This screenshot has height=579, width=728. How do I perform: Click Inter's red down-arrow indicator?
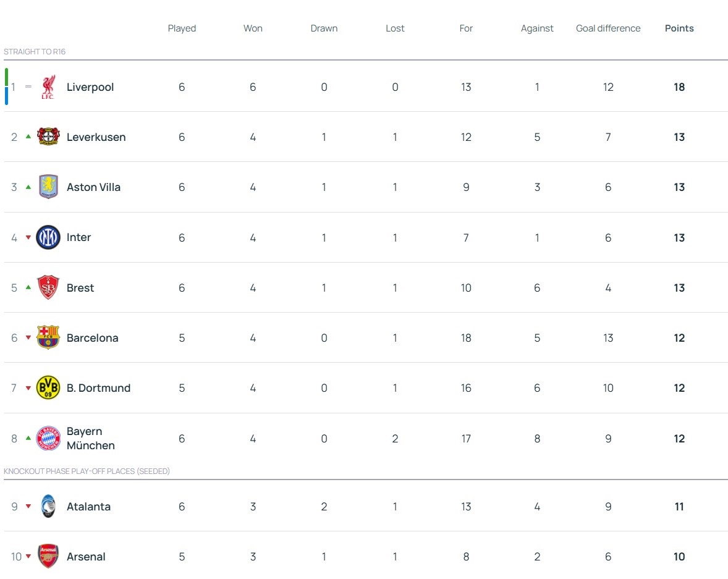(x=28, y=237)
